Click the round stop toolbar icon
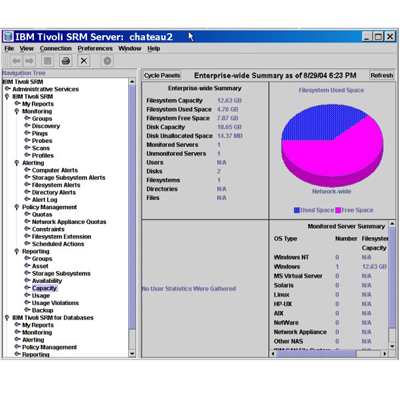400x400 pixels. (x=107, y=61)
